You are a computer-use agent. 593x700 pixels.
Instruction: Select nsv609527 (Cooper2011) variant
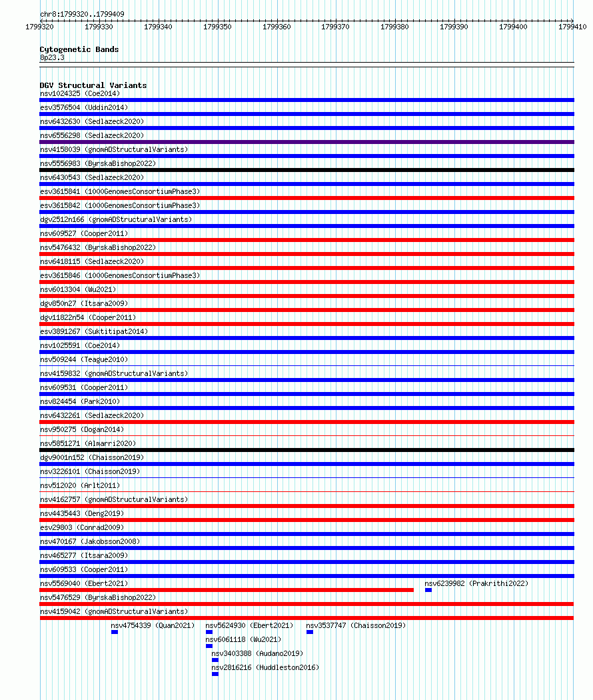point(84,233)
